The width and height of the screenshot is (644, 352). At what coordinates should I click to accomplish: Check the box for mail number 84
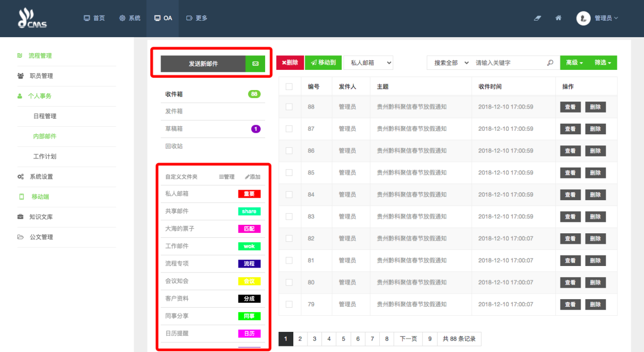tap(289, 195)
